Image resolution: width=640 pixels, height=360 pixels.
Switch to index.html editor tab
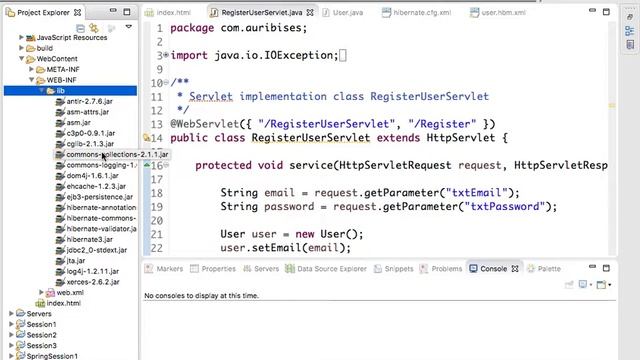click(x=168, y=13)
